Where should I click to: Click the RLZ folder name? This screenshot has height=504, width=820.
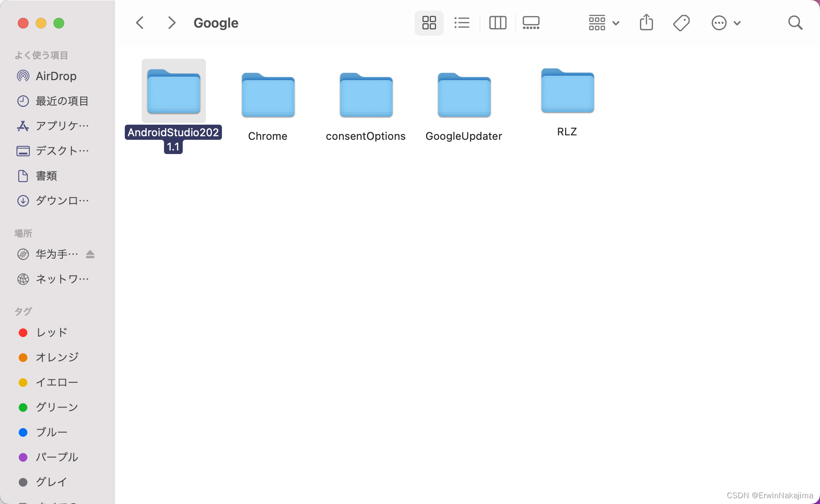click(x=567, y=131)
